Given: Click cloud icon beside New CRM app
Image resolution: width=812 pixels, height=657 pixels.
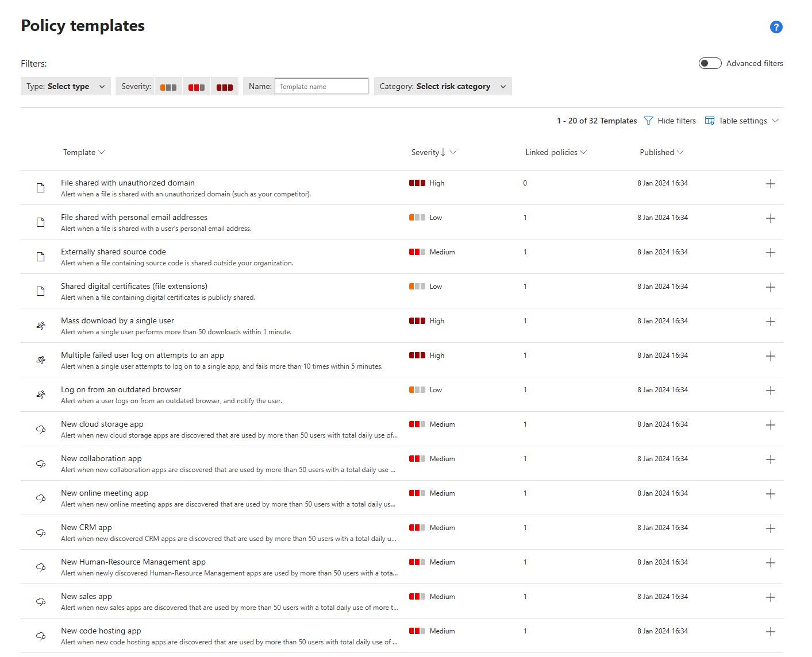Looking at the screenshot, I should (41, 532).
